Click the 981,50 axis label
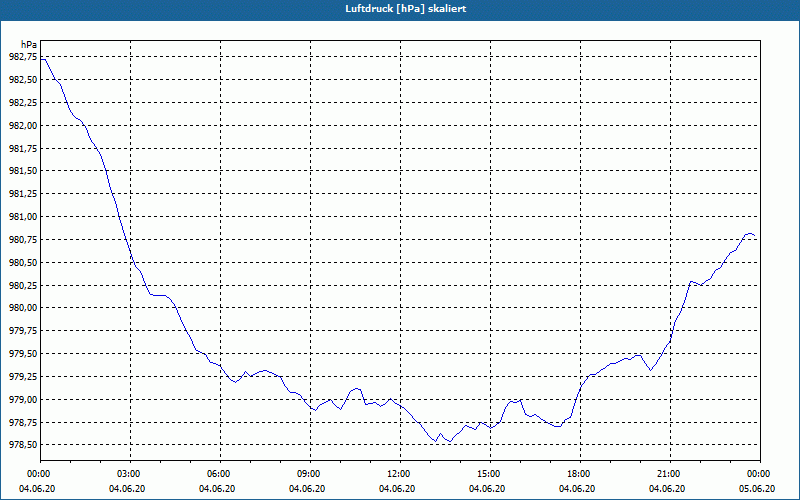Image resolution: width=800 pixels, height=500 pixels. click(23, 171)
